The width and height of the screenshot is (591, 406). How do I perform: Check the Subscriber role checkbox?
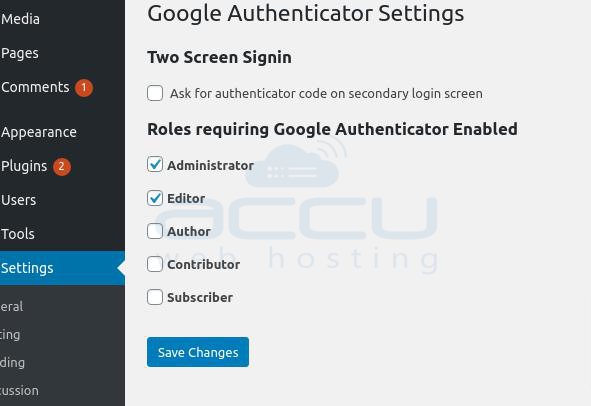(x=155, y=297)
